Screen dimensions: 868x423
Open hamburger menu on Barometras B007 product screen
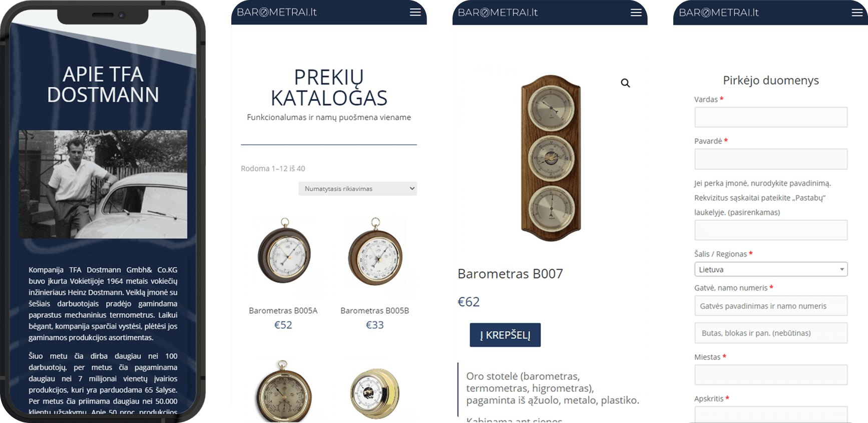tap(636, 12)
